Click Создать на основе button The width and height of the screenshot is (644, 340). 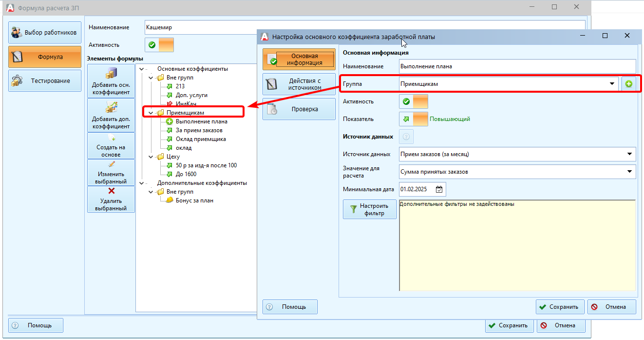[111, 145]
